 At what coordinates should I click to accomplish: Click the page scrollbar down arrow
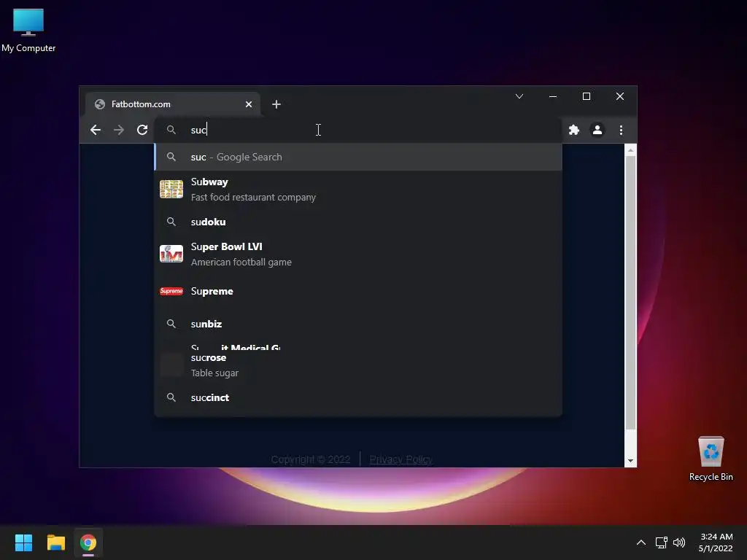630,461
